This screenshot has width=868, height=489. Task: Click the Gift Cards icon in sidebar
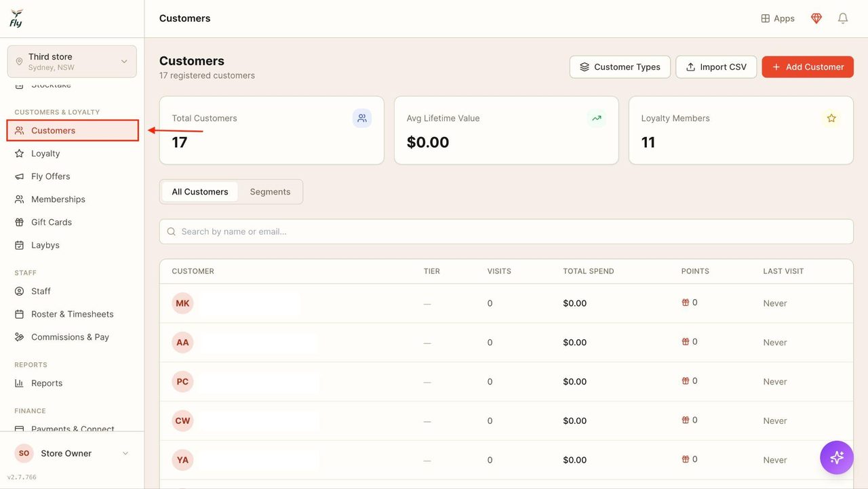[x=20, y=222]
